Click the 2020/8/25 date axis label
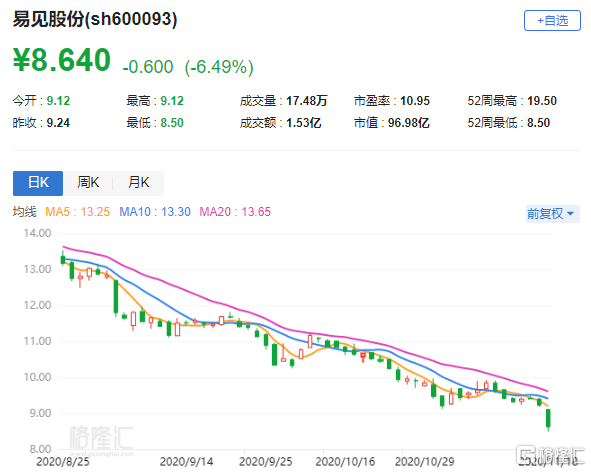 coord(63,461)
